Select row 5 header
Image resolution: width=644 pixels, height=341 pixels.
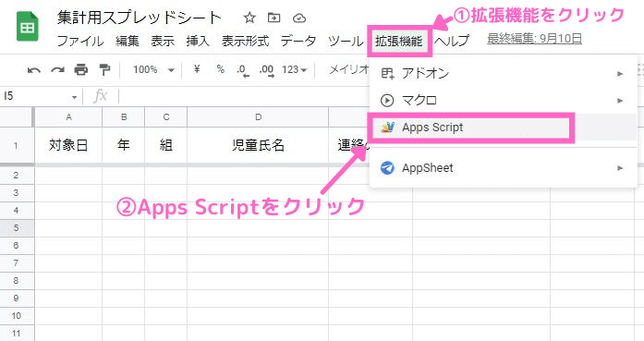[16, 227]
